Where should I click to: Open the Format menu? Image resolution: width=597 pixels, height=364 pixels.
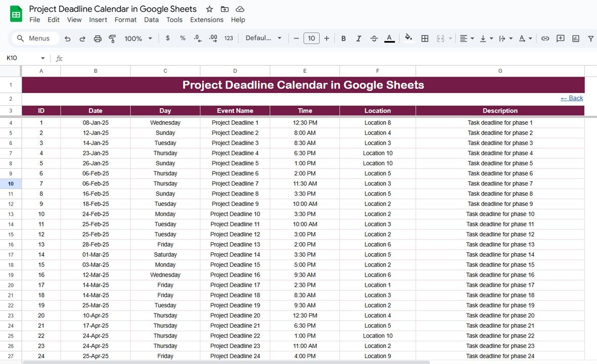(125, 20)
